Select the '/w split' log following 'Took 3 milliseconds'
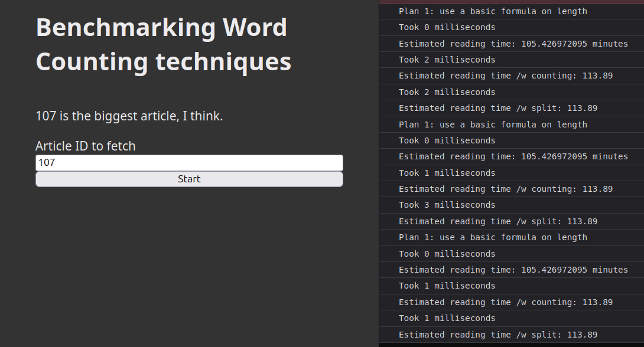Viewport: 644px width, 347px height. pyautogui.click(x=497, y=221)
